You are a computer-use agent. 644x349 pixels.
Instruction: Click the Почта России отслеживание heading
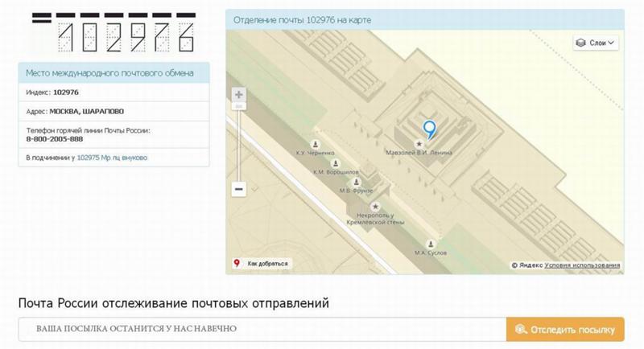tap(173, 303)
